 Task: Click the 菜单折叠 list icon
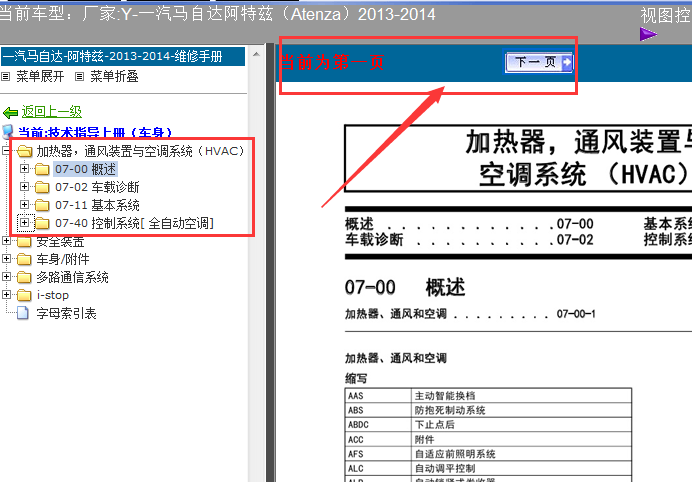tap(79, 77)
